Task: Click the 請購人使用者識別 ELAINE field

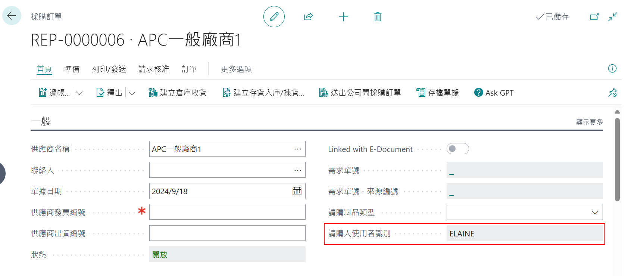Action: tap(525, 234)
